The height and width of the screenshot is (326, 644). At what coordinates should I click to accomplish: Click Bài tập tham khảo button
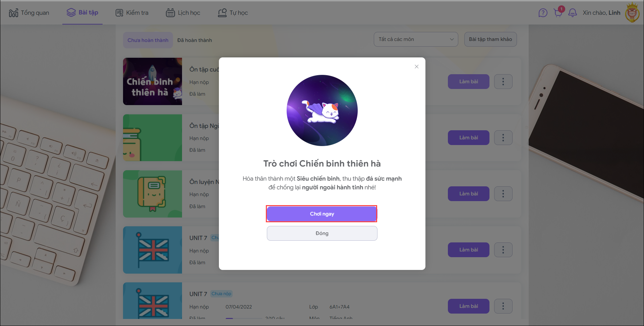(x=490, y=39)
